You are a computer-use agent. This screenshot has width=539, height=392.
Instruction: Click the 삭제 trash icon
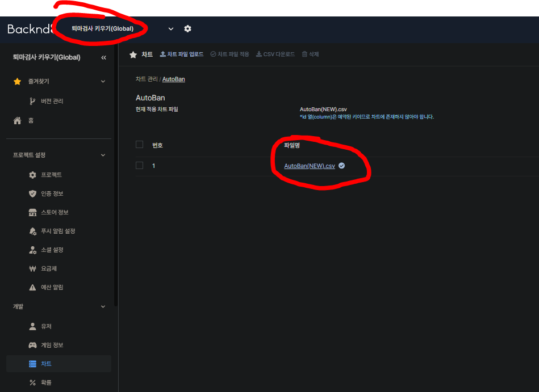coord(304,54)
